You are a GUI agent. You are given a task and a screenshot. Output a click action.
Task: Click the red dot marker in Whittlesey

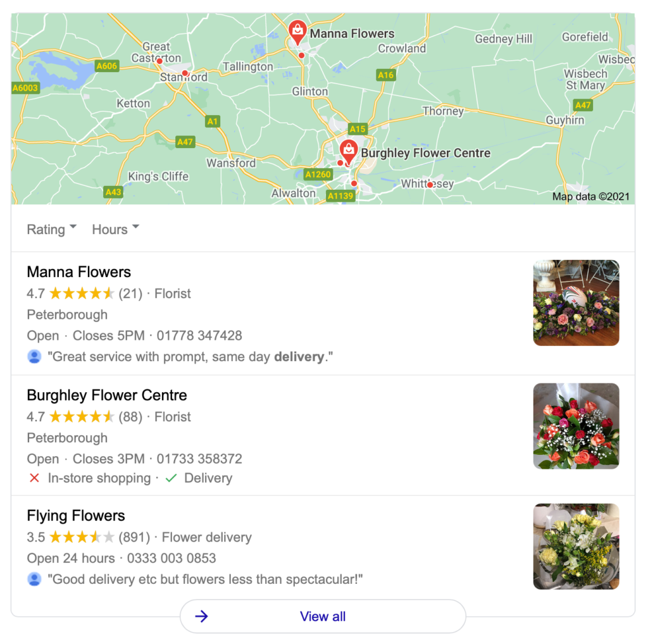(x=430, y=185)
